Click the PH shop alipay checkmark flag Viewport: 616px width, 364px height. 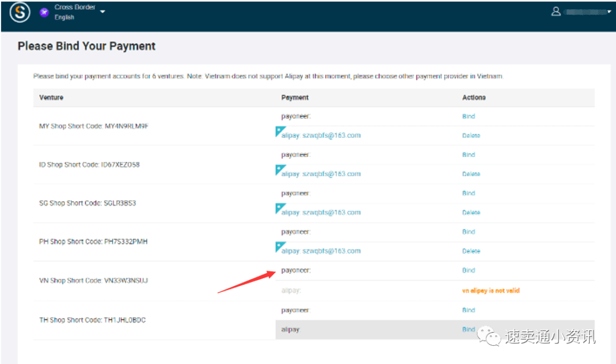tap(279, 247)
